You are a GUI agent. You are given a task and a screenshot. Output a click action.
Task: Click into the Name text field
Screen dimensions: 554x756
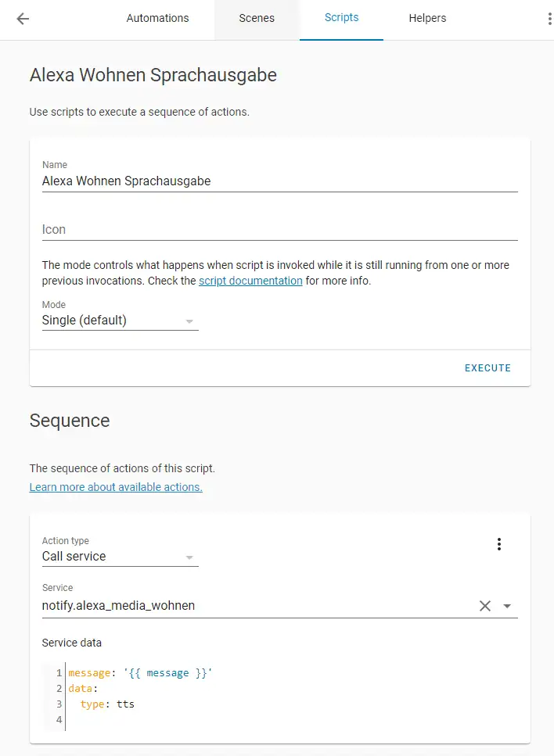click(279, 181)
